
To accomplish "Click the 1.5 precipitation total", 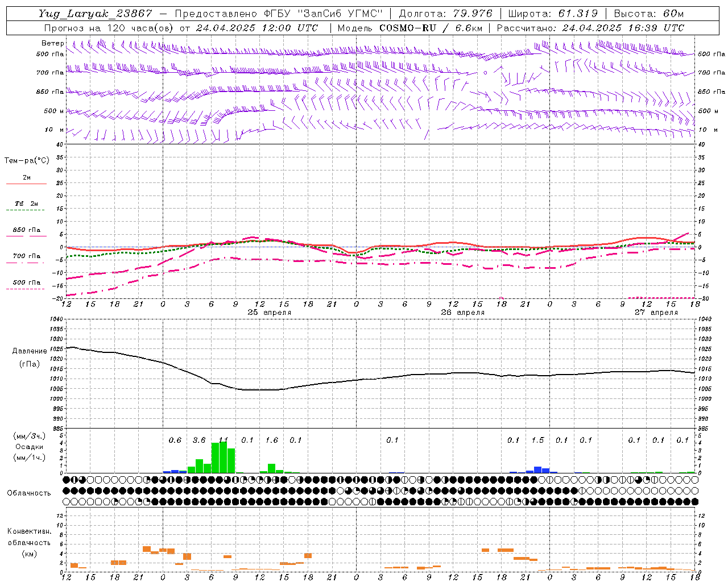I will [537, 440].
